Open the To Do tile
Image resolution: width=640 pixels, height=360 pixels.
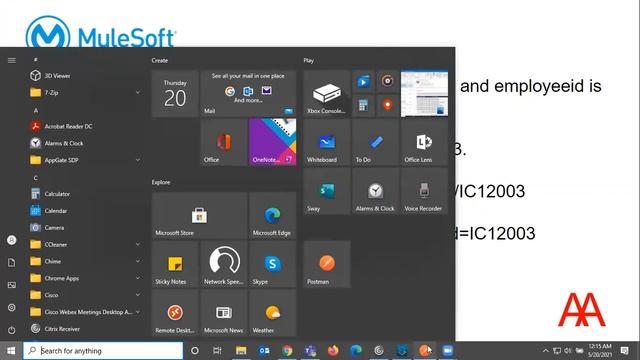click(x=375, y=142)
